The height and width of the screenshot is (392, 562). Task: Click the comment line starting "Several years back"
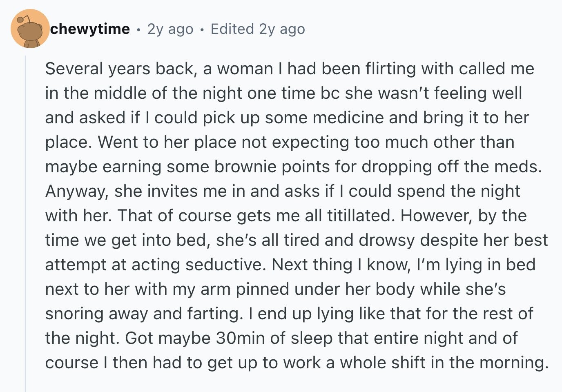290,69
